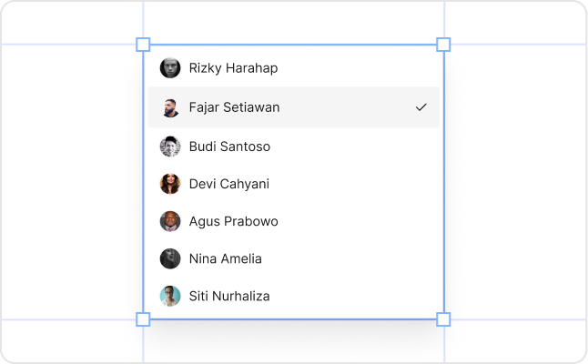Click Rizky Harahap's avatar photo
Image resolution: width=588 pixels, height=364 pixels.
coord(170,68)
